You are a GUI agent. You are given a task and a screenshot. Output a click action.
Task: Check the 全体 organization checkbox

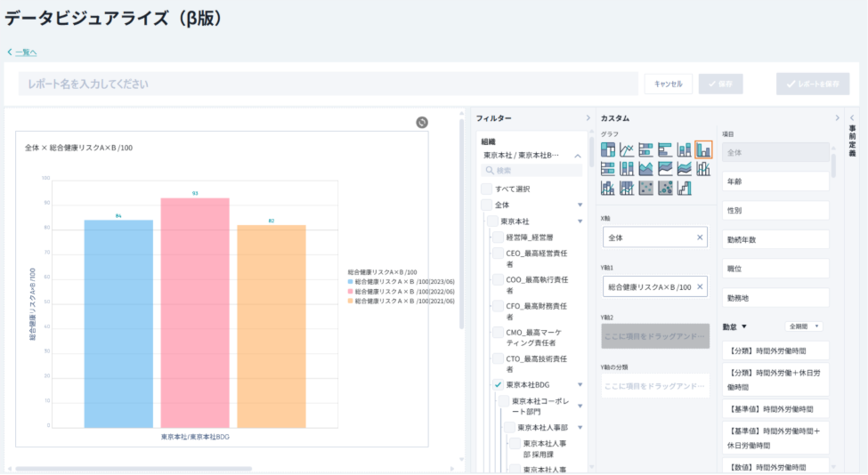click(x=487, y=205)
